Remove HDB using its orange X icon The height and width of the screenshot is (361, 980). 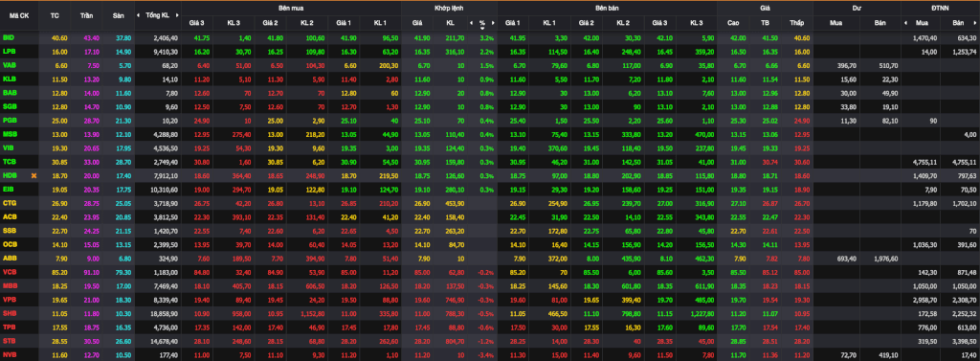pyautogui.click(x=33, y=176)
